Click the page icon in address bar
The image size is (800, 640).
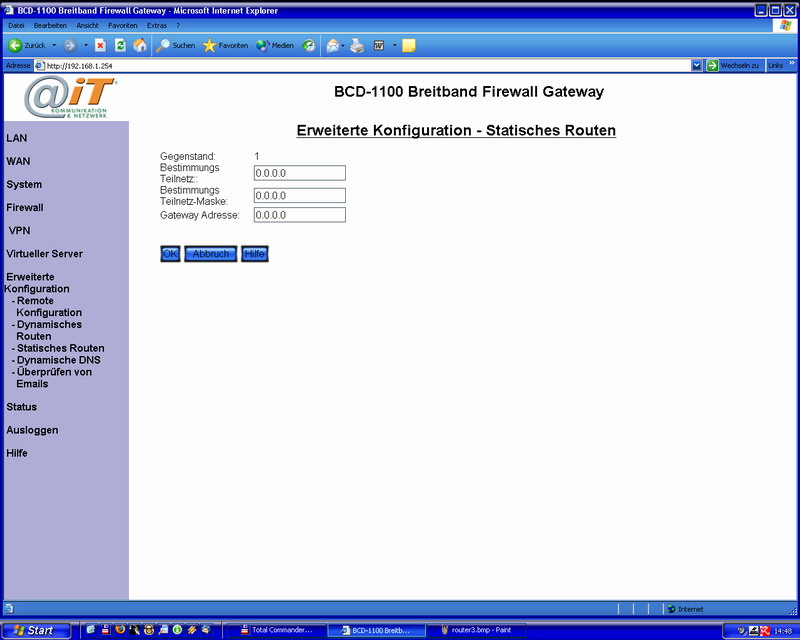tap(40, 65)
